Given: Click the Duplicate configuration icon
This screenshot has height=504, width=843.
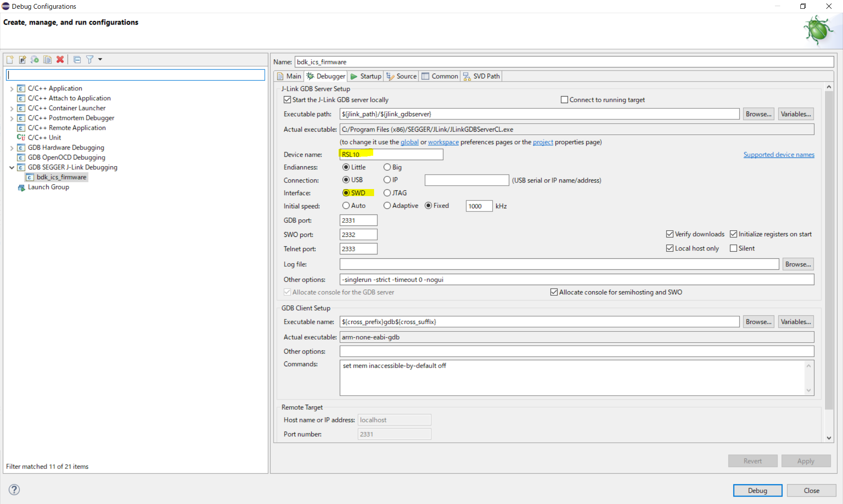Looking at the screenshot, I should pyautogui.click(x=47, y=60).
